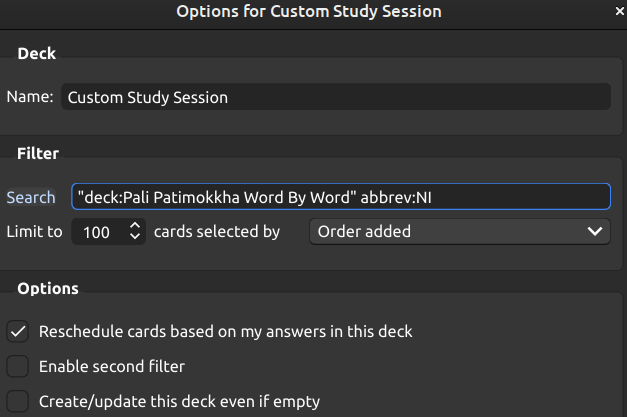
Task: Enable second filter checkbox
Action: tap(18, 366)
